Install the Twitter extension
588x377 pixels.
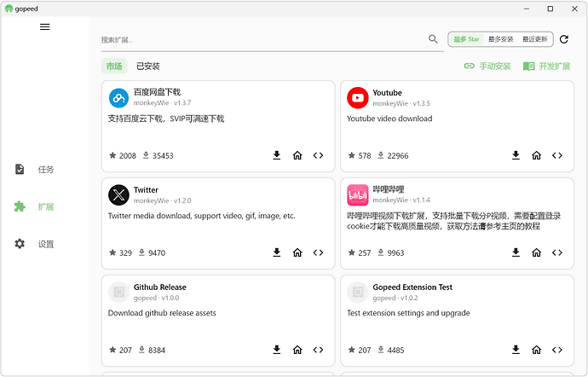(277, 252)
